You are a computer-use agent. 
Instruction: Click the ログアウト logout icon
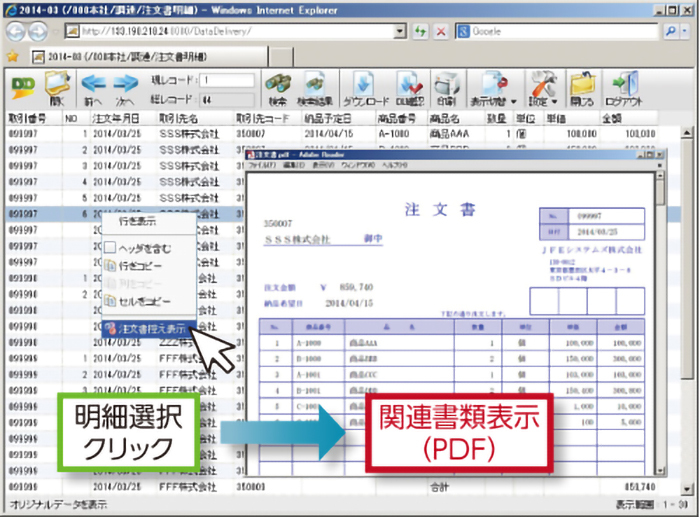(625, 84)
